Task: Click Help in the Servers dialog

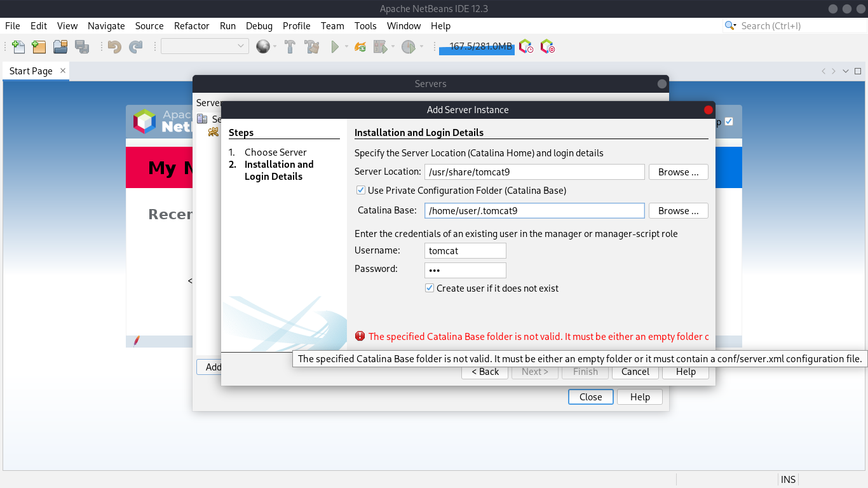Action: tap(640, 396)
